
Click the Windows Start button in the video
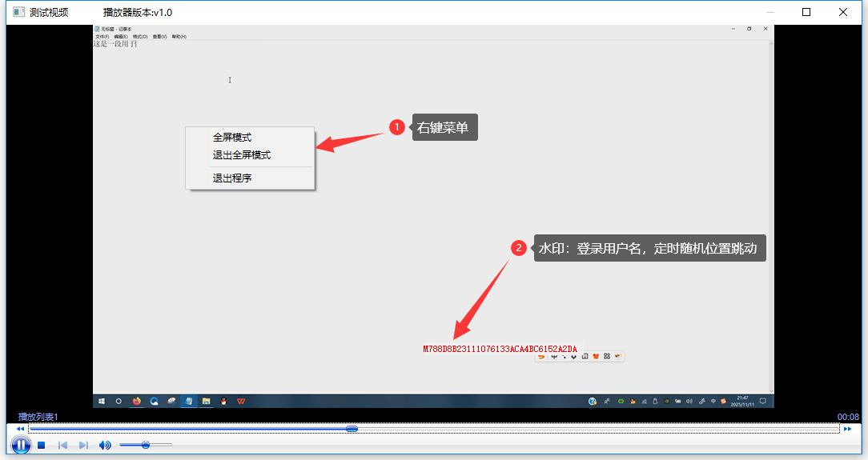pos(102,402)
